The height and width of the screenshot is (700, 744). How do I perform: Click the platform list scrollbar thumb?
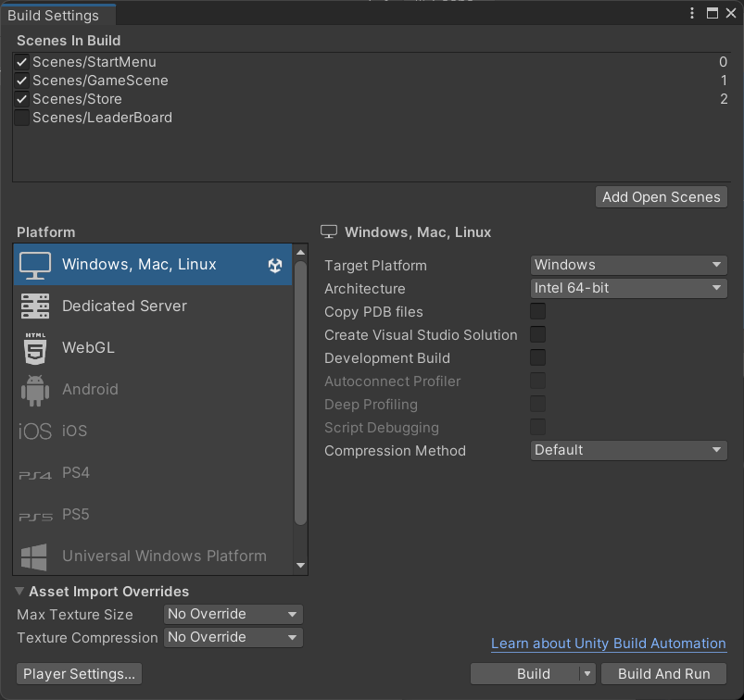click(300, 394)
